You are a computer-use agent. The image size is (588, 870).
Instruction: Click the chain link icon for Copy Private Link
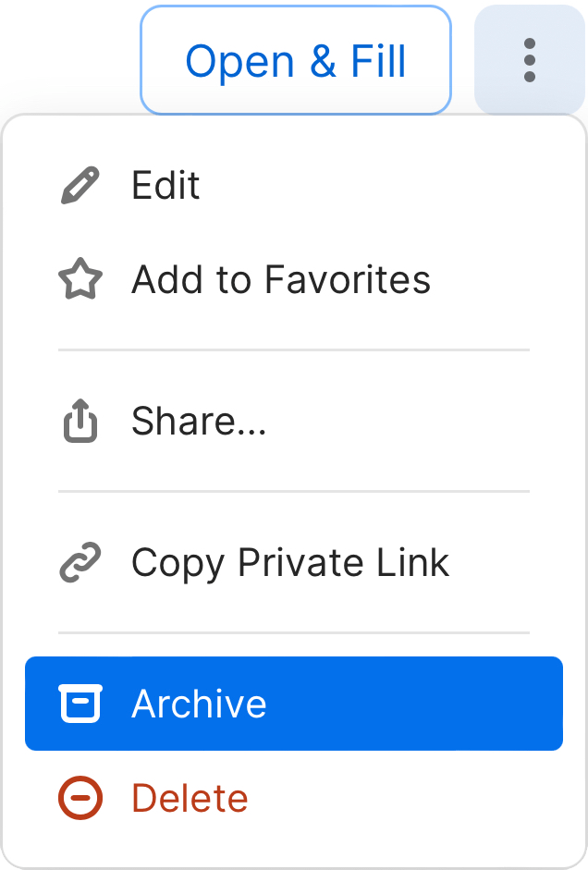[x=80, y=561]
